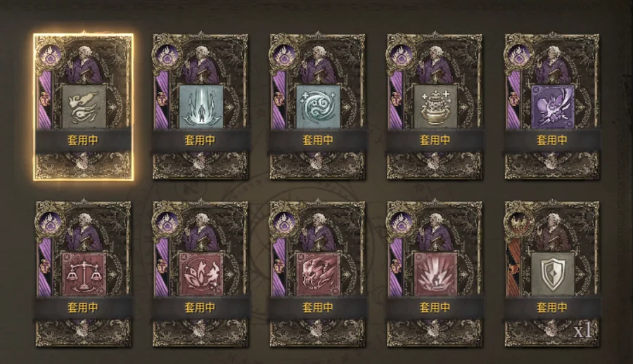Select the red lotus rabbit skill icon
This screenshot has width=633, height=364.
200,275
